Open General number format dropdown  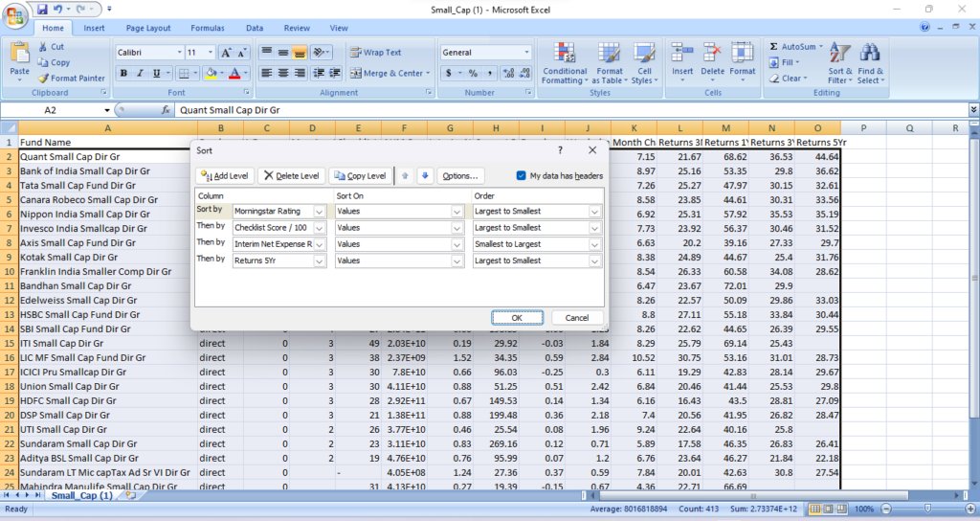[527, 53]
